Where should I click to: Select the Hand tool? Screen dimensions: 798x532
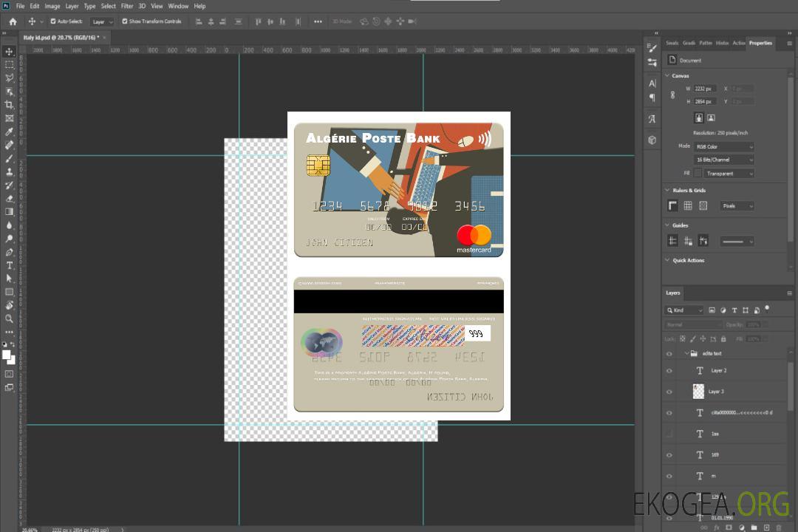(x=9, y=305)
